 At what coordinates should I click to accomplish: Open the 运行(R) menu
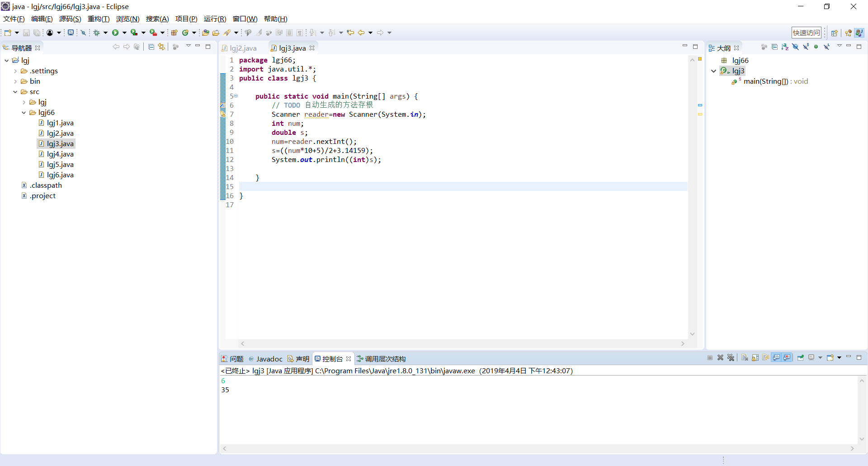click(215, 19)
